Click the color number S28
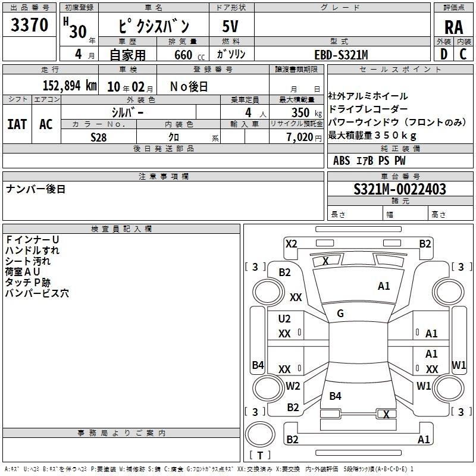 tap(98, 137)
